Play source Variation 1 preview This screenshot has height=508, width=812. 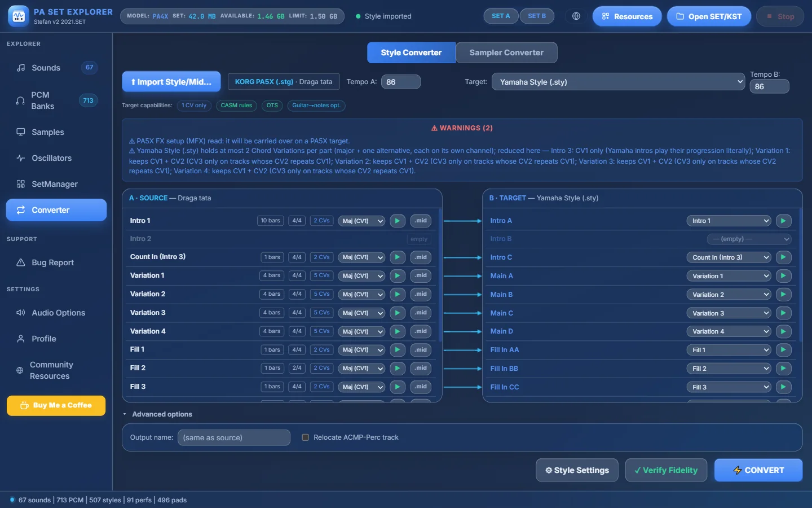click(398, 275)
